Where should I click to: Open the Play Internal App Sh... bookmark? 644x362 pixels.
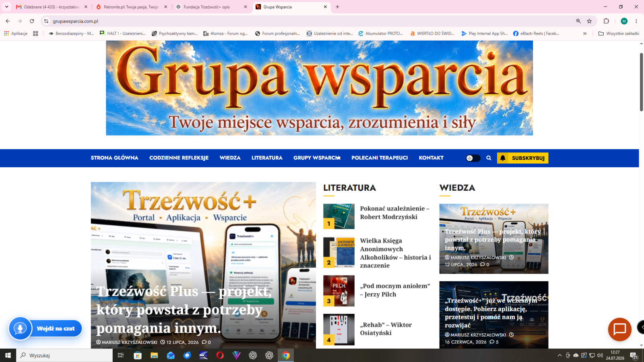[x=485, y=33]
